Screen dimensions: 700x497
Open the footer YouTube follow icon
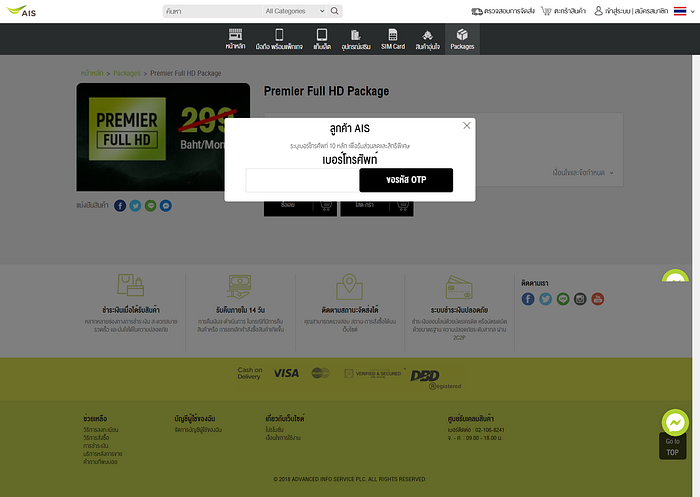tap(597, 299)
